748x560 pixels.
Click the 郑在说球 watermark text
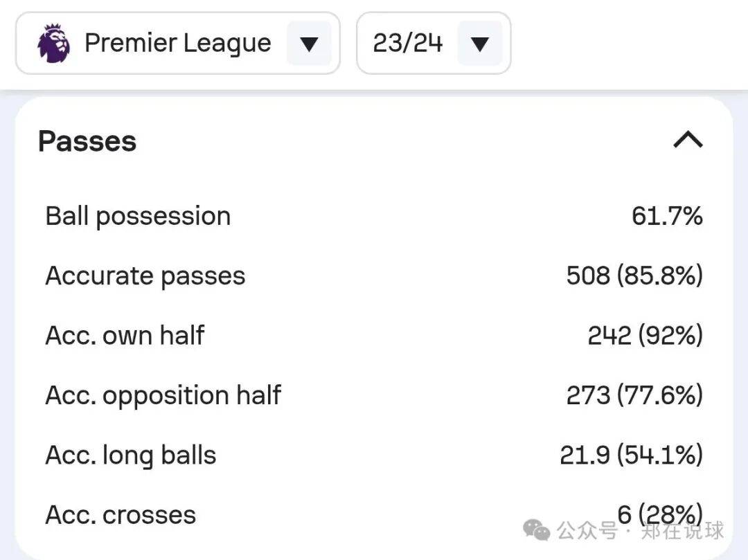(x=682, y=531)
